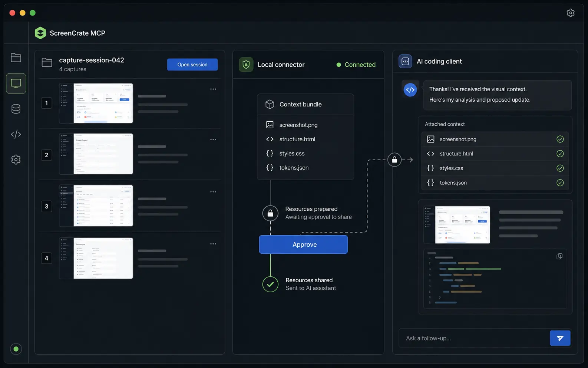Click the Attached context heading
This screenshot has width=588, height=368.
pos(445,124)
